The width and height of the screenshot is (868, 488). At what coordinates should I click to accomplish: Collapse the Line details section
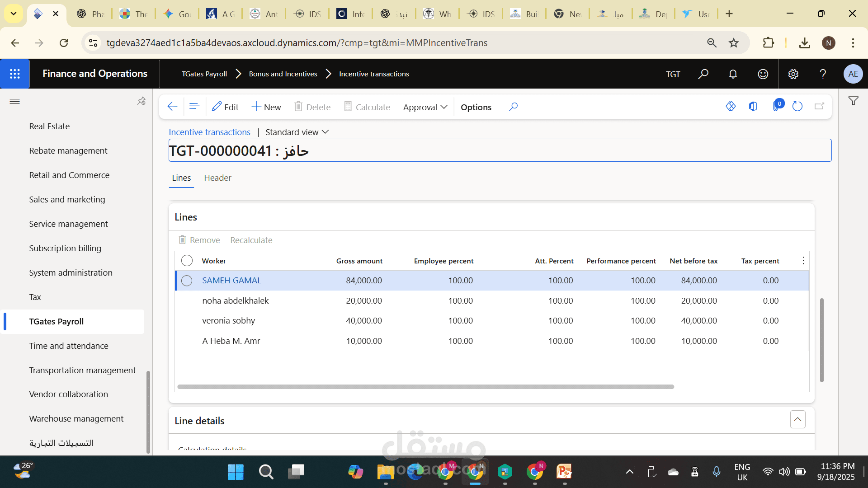[x=797, y=419]
